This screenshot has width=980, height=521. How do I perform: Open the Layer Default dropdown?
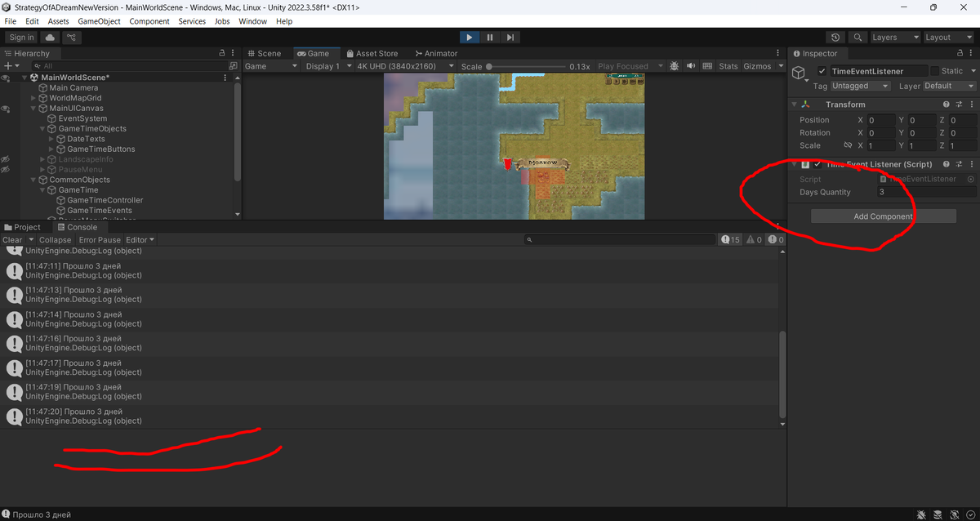pyautogui.click(x=950, y=86)
